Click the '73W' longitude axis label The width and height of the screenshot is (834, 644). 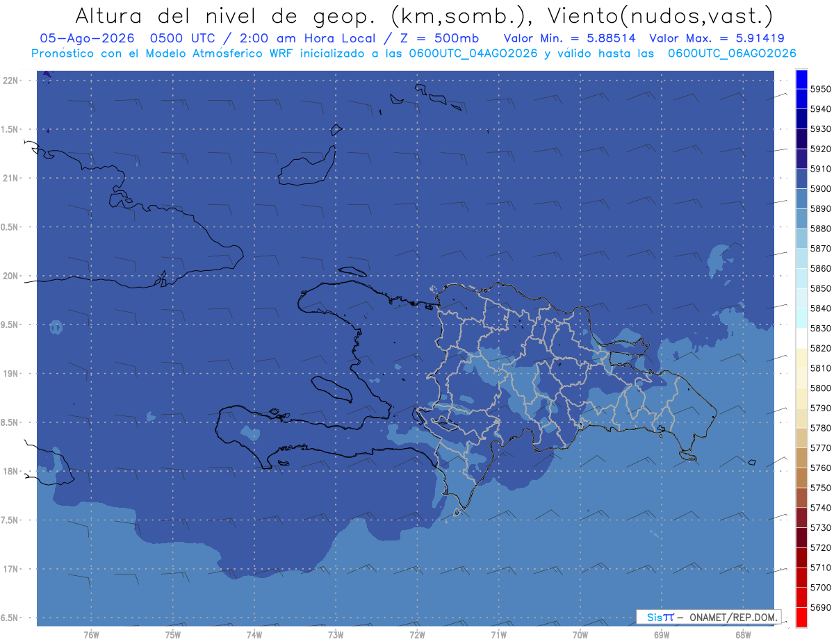[336, 634]
